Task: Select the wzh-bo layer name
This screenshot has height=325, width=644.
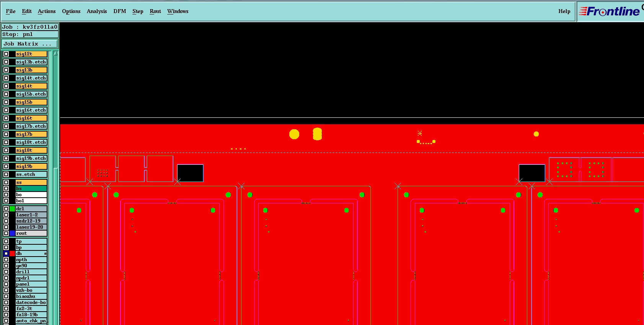Action: pyautogui.click(x=31, y=290)
